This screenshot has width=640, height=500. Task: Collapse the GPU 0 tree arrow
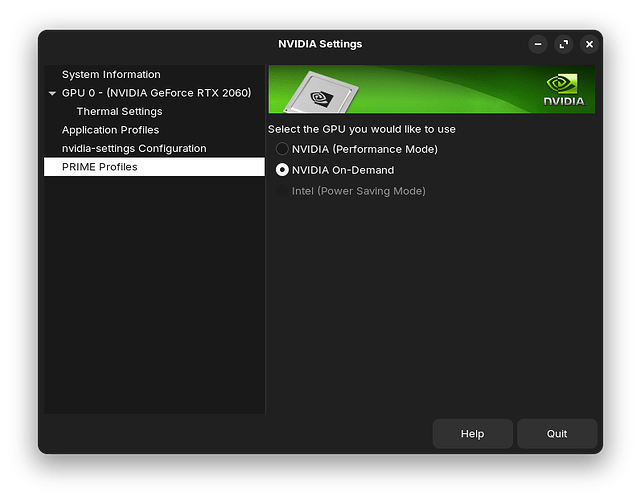[x=52, y=93]
